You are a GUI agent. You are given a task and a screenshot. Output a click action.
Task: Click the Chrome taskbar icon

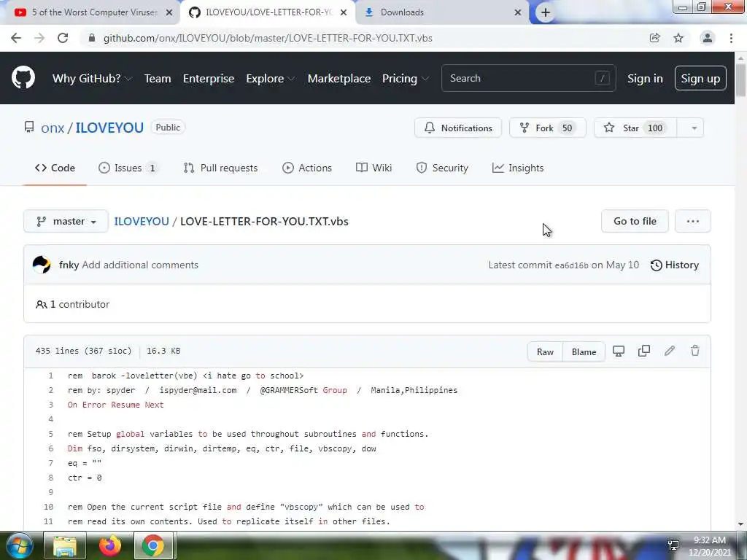pyautogui.click(x=152, y=545)
